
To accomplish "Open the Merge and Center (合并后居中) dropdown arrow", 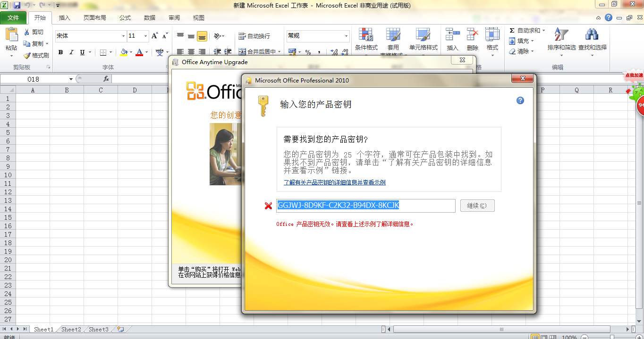I will (280, 52).
